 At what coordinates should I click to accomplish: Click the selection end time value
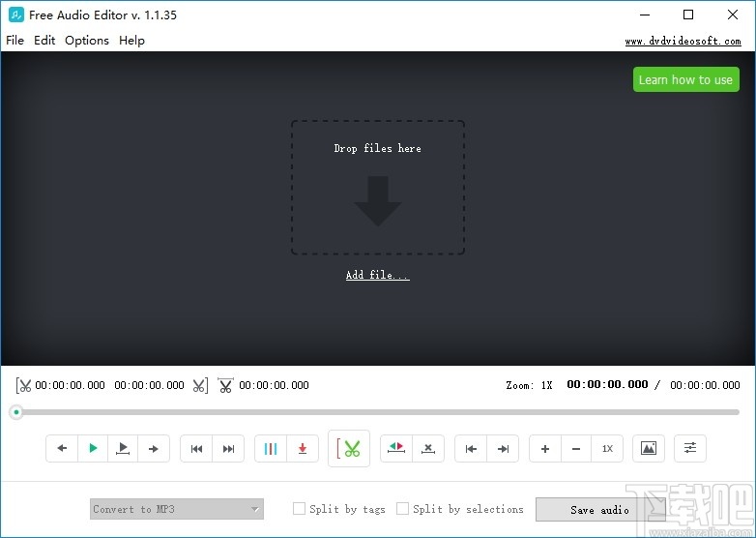[149, 385]
